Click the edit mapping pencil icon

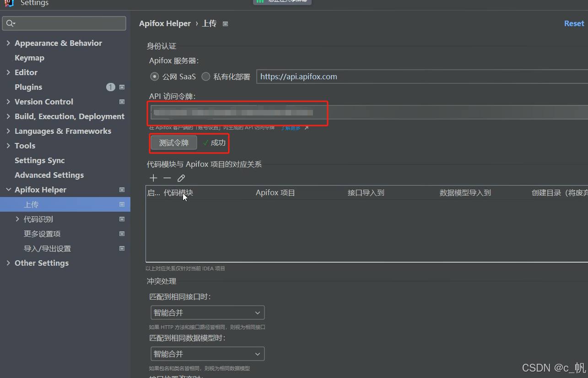point(181,178)
